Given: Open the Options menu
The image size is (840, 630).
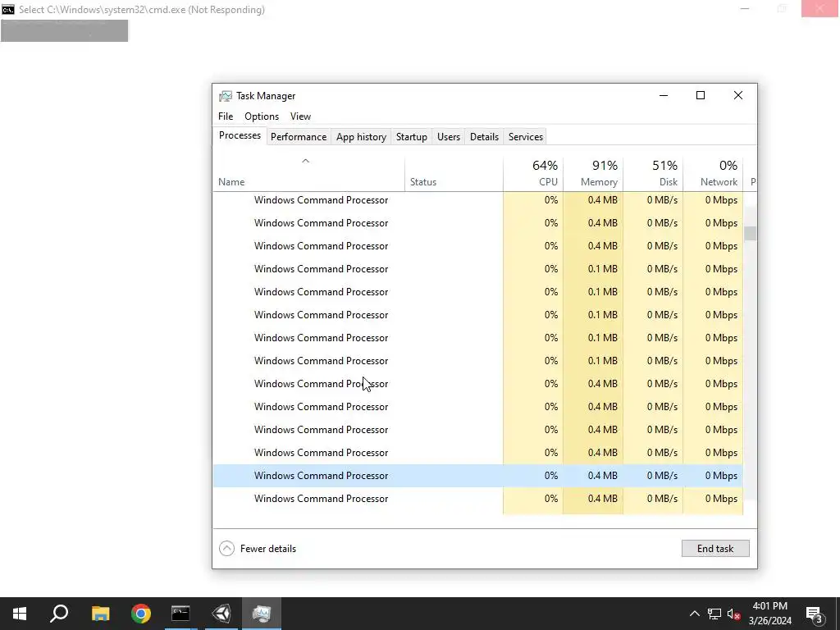Looking at the screenshot, I should (262, 116).
